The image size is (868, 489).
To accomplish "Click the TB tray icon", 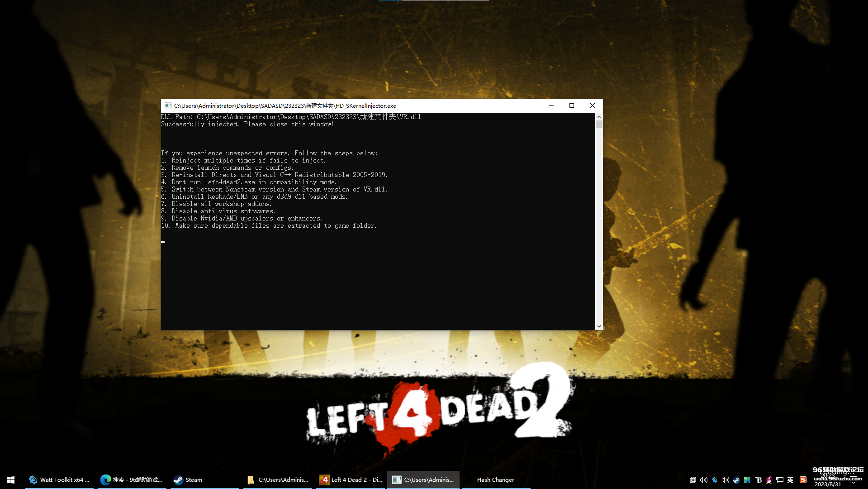I will tap(758, 480).
